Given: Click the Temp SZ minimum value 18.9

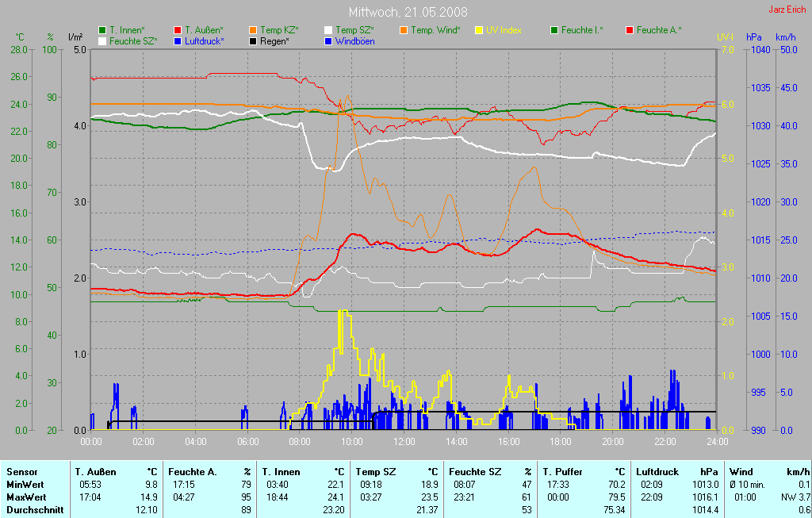Looking at the screenshot, I should (431, 485).
